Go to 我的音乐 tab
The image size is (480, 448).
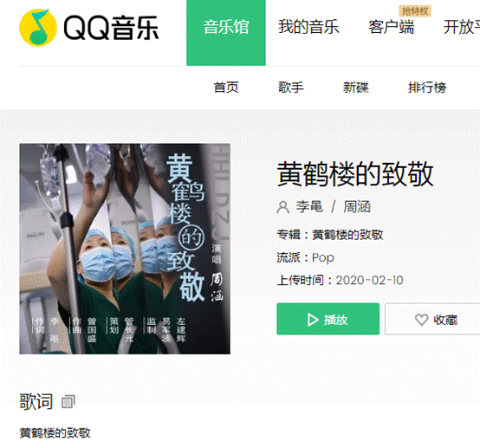[308, 27]
